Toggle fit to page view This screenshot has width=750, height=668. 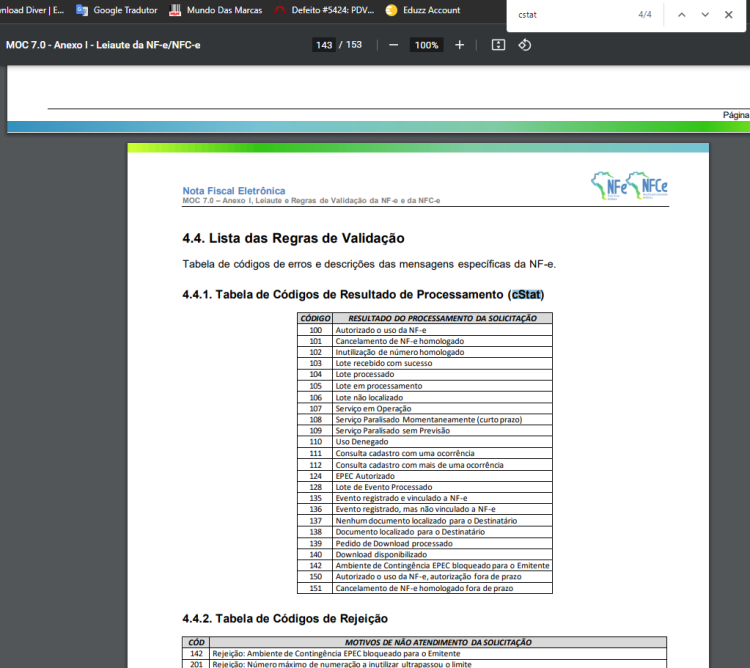tap(498, 45)
